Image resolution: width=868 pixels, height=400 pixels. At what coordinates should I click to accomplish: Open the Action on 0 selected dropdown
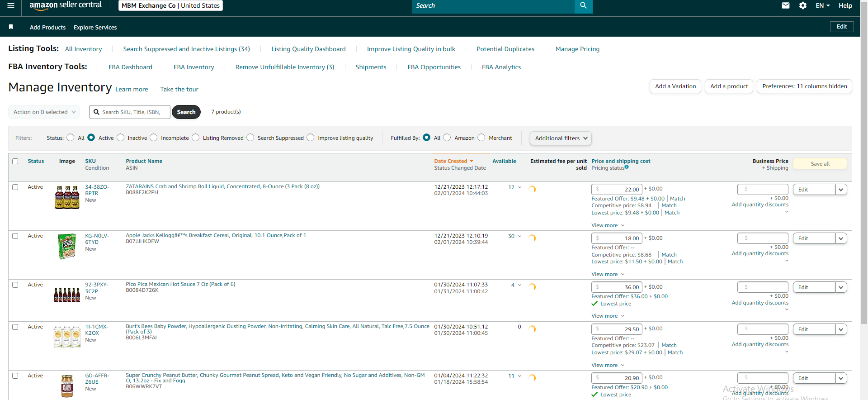click(44, 112)
